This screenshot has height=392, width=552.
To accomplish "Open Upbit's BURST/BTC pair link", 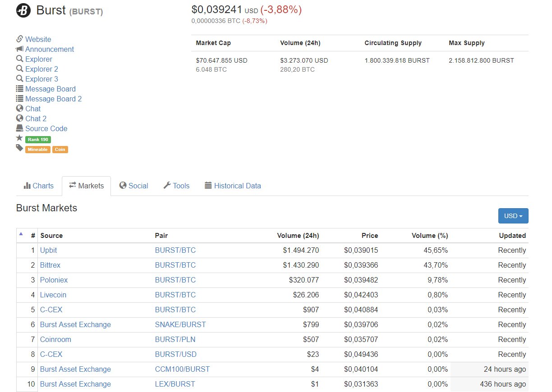I will (175, 250).
